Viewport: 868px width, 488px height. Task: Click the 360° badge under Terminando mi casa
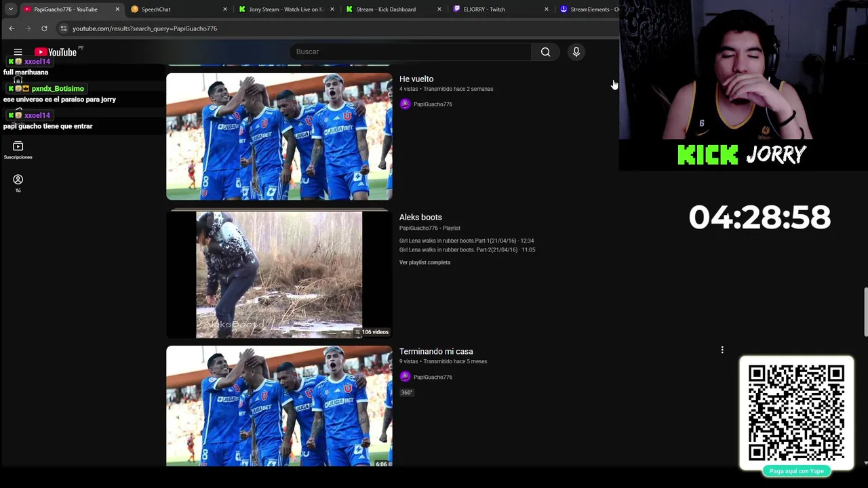point(406,392)
